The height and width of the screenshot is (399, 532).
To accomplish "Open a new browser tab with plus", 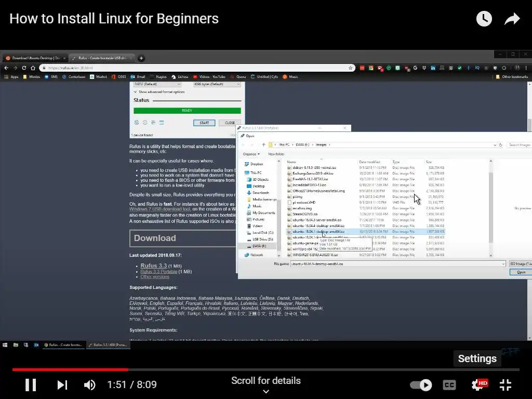I will coord(141,58).
